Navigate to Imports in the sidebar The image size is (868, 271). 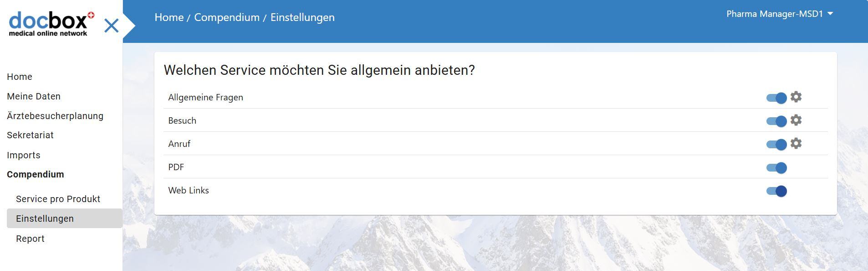point(24,155)
